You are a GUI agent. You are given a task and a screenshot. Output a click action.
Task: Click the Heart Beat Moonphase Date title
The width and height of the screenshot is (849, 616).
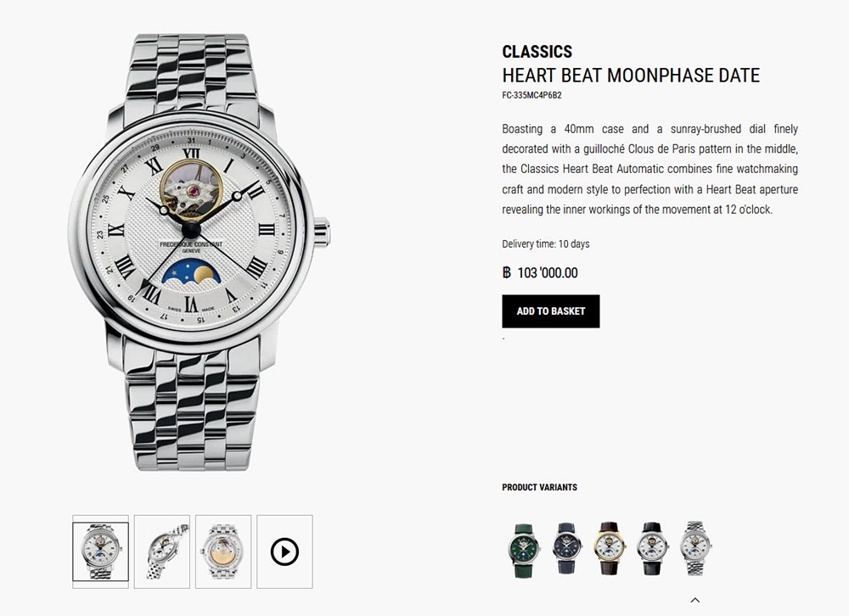[631, 76]
